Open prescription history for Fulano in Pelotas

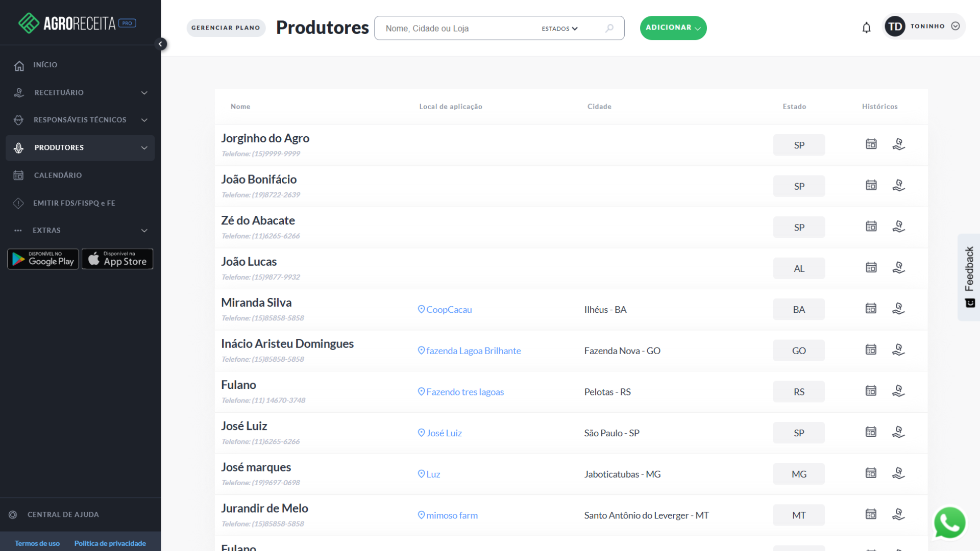point(898,391)
